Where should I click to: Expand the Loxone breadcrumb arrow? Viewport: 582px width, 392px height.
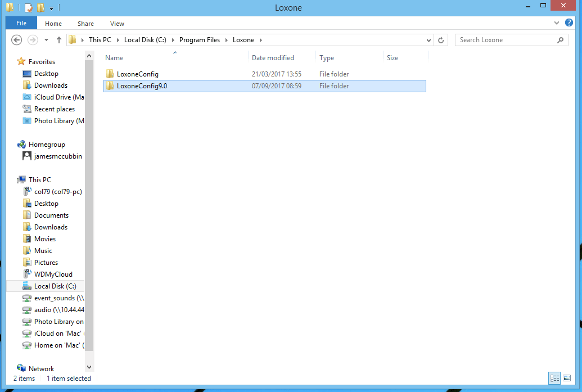tap(260, 40)
